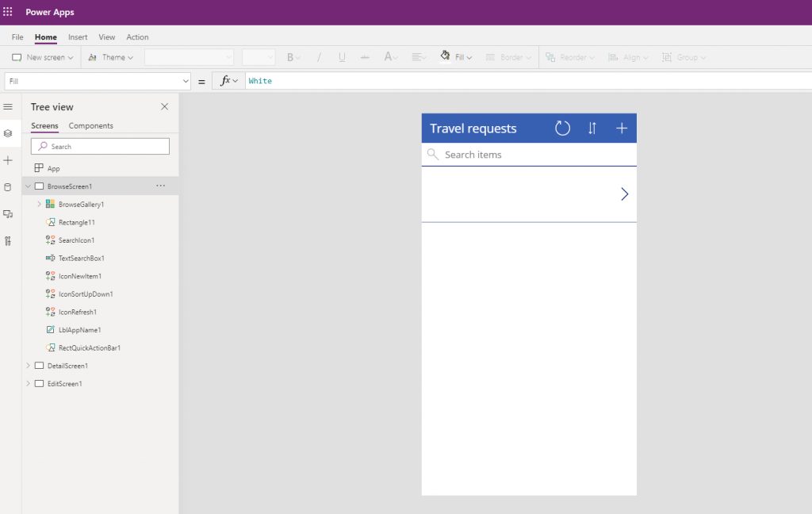Click the next arrow chevron in gallery row
This screenshot has width=812, height=514.
pyautogui.click(x=625, y=194)
